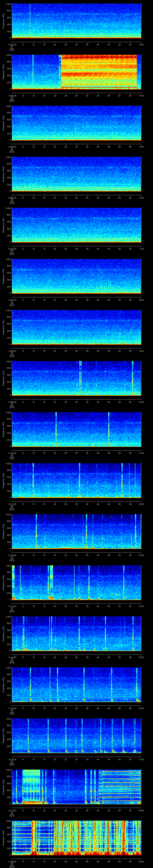Image resolution: width=153 pixels, height=868 pixels.
Task: Click the 4:00 end time label
Action: (x=141, y=96)
